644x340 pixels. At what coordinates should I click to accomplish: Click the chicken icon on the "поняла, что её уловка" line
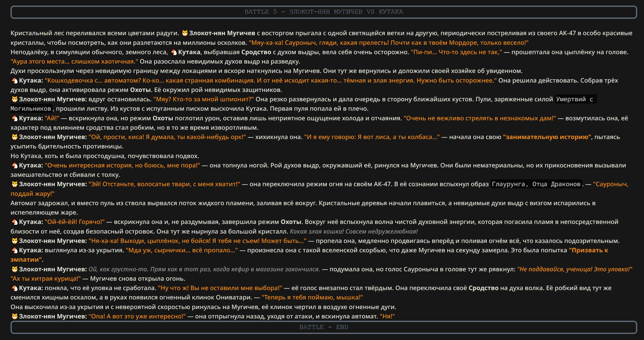point(15,288)
